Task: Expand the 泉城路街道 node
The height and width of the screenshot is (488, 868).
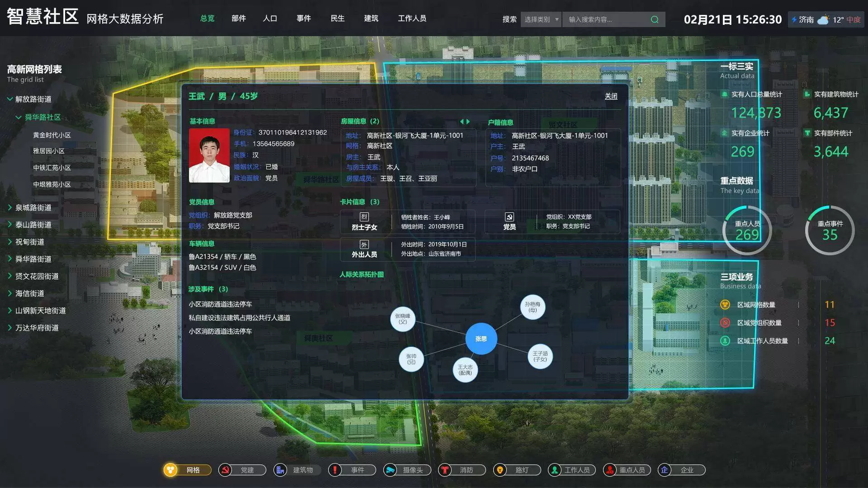Action: coord(10,207)
